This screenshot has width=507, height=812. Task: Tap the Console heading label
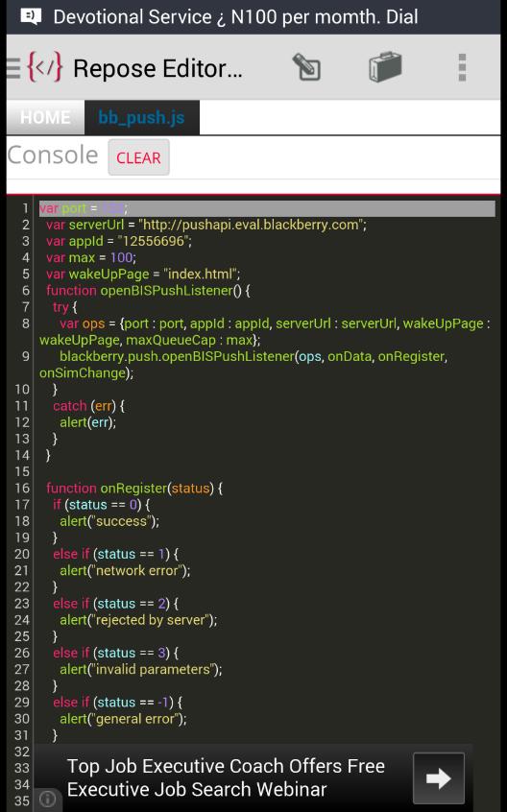[53, 155]
